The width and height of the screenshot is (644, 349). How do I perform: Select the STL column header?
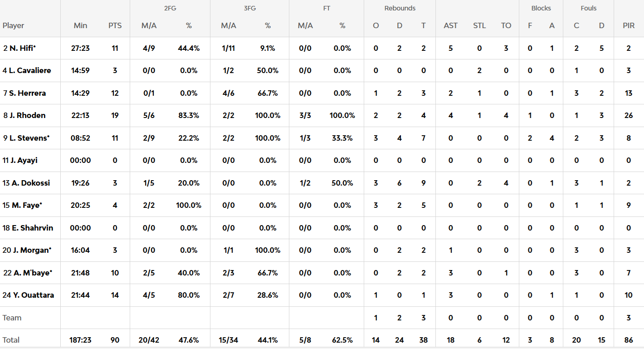(479, 25)
